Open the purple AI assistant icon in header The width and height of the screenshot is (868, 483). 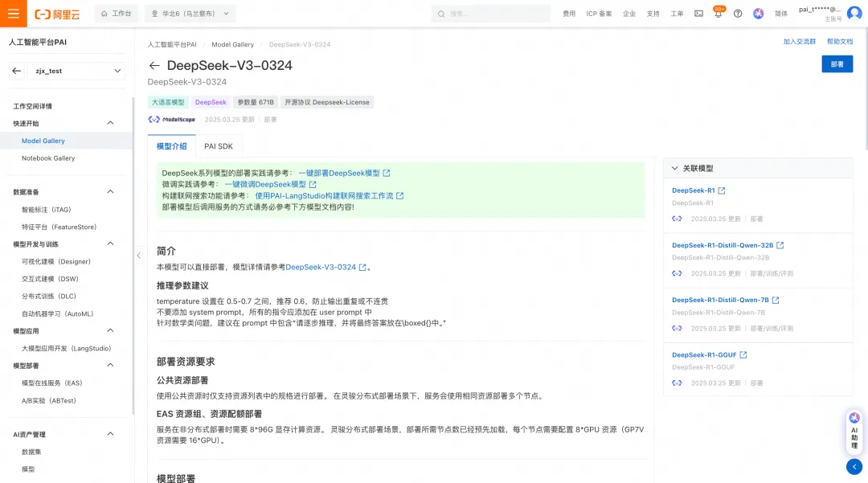click(x=759, y=14)
